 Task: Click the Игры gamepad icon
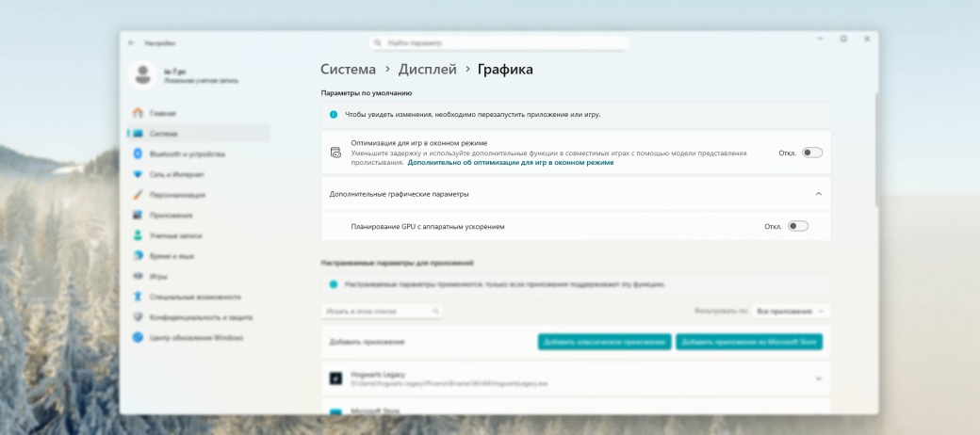click(139, 277)
